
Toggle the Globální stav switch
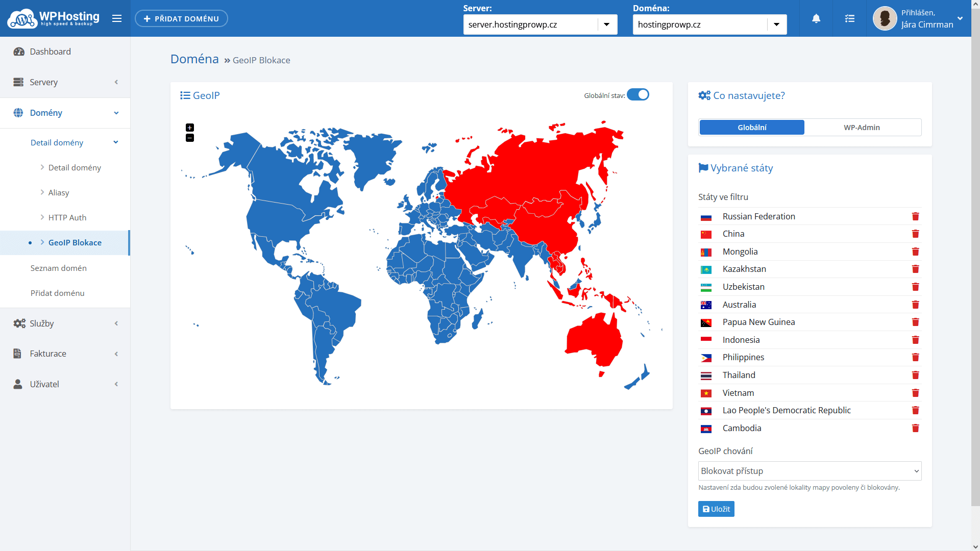tap(638, 95)
